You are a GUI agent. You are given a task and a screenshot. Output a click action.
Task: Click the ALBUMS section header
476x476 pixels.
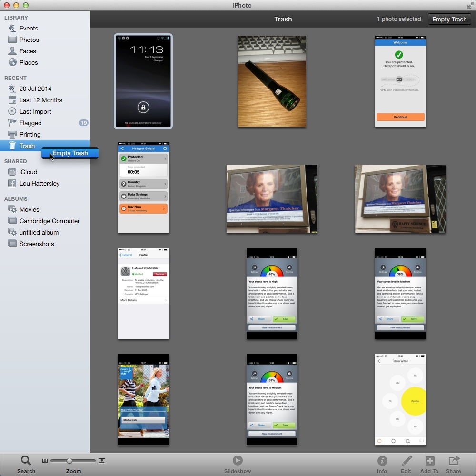[16, 199]
